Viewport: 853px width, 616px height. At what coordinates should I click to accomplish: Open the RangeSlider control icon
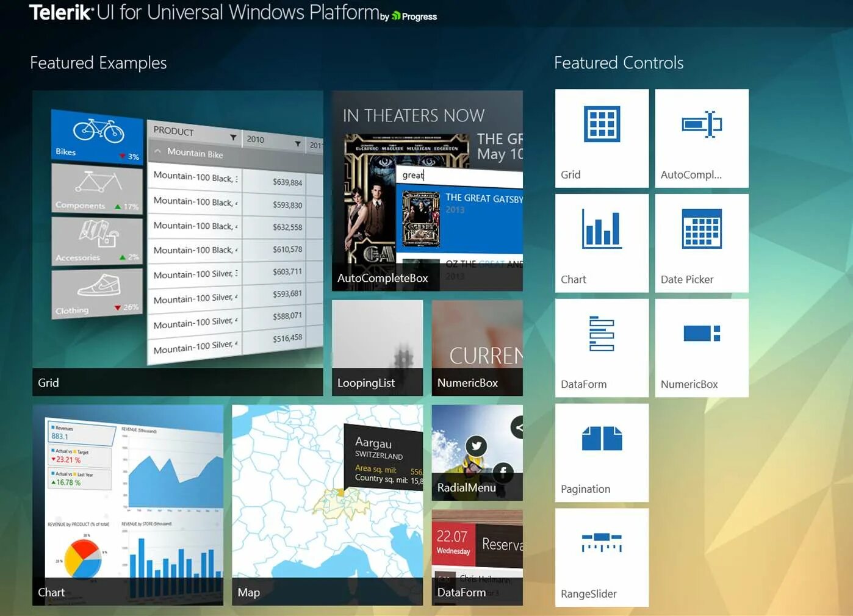602,542
